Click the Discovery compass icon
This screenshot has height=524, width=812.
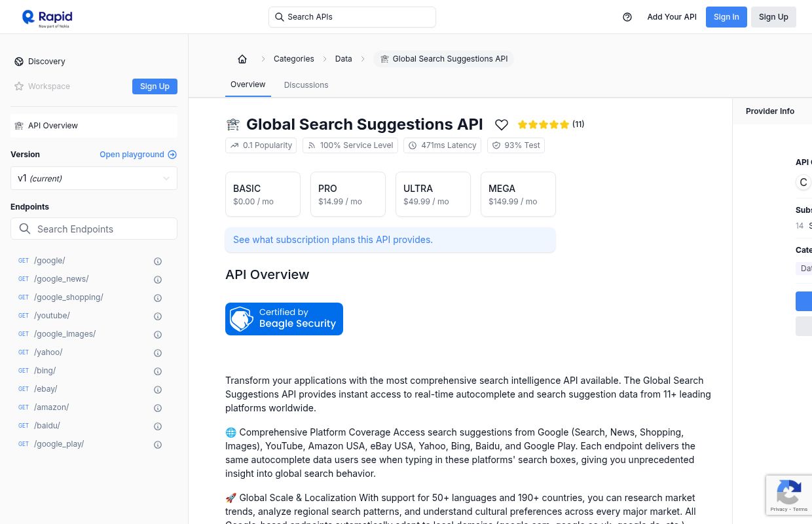19,62
